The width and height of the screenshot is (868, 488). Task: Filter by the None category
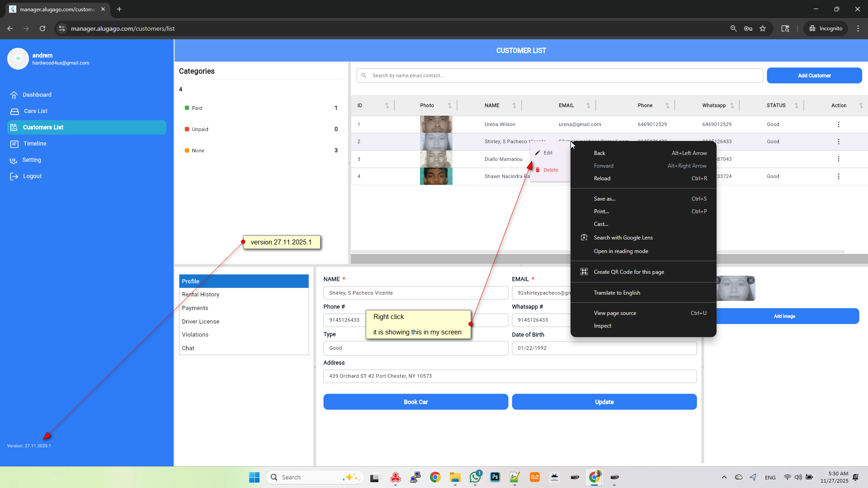tap(198, 151)
